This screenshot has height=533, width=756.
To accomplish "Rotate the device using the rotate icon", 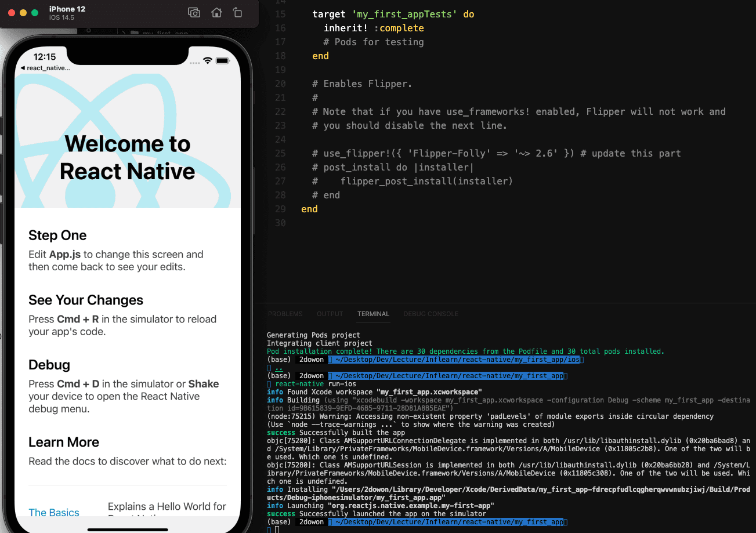I will click(237, 13).
